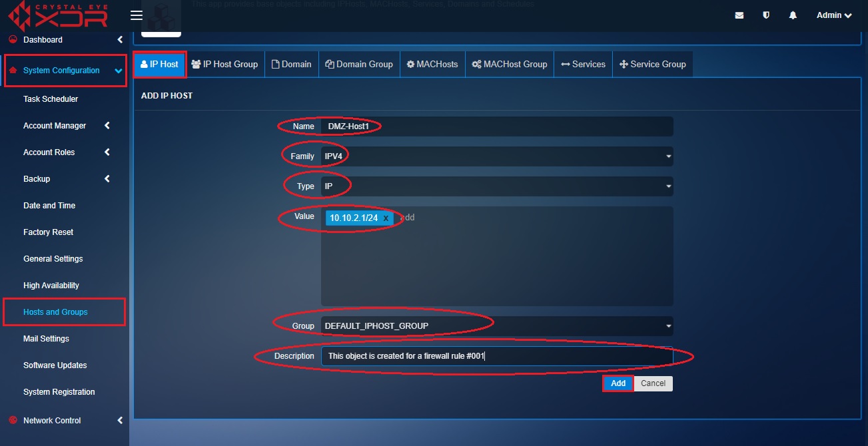The width and height of the screenshot is (868, 446).
Task: Open the Type IP dropdown
Action: click(x=497, y=186)
